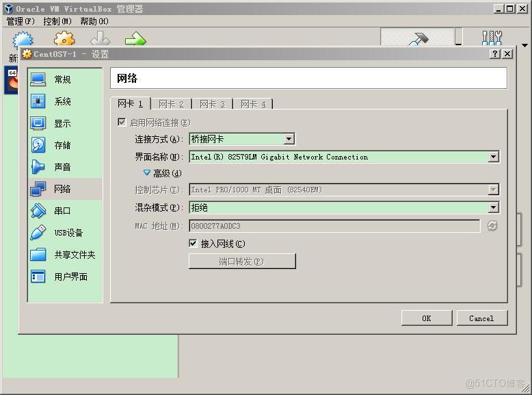Screen dimensions: 532x395
Task: Open the 显示 (Display) settings category
Action: [x=65, y=123]
